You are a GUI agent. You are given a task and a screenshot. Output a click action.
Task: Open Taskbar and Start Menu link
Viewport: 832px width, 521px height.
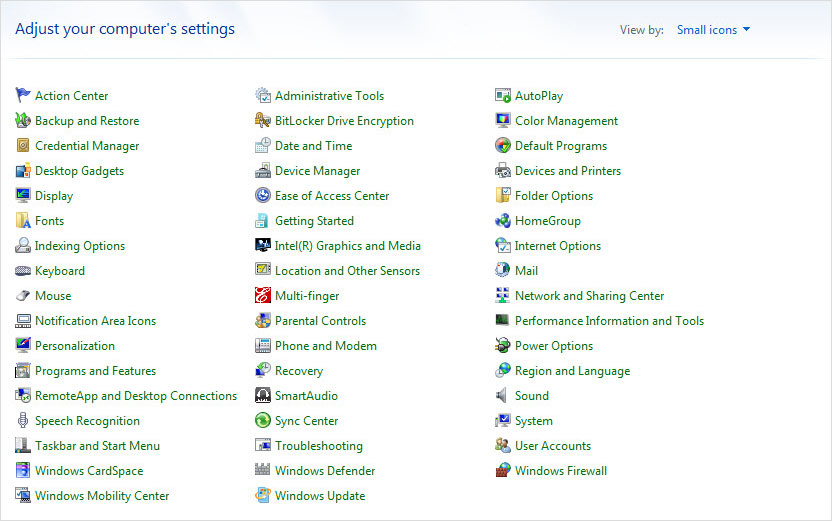[97, 446]
